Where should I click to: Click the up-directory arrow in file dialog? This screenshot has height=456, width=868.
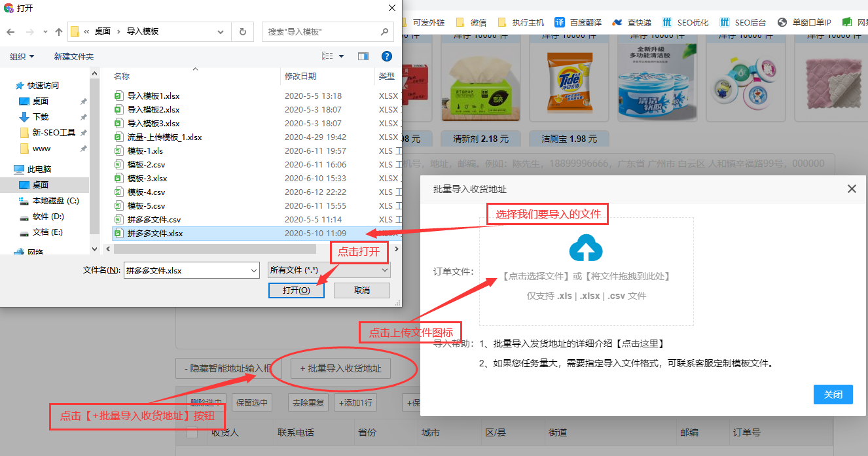(x=59, y=31)
